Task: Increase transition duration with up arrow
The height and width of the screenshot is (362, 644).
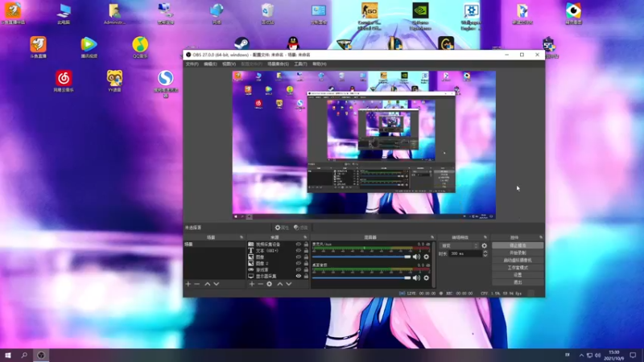Action: 485,252
